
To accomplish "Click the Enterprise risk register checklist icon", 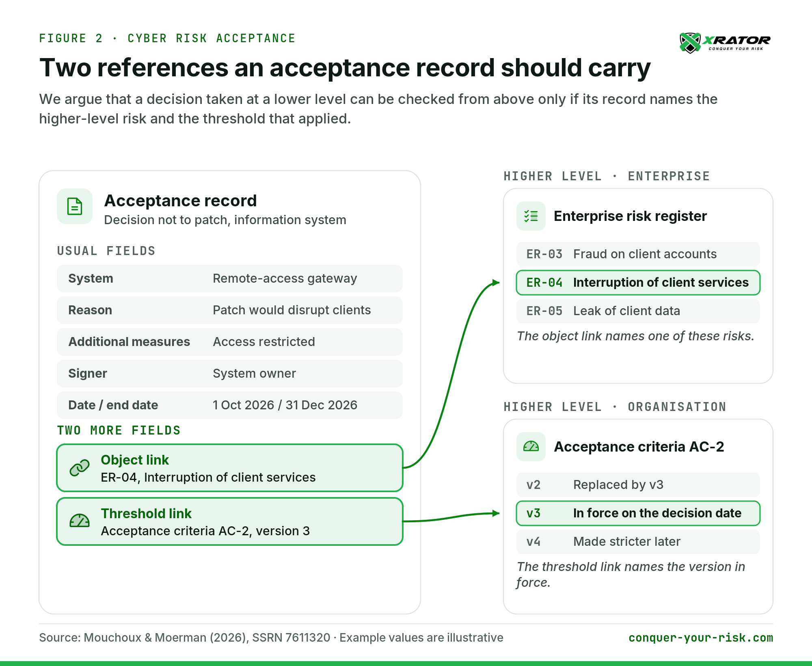I will point(531,216).
